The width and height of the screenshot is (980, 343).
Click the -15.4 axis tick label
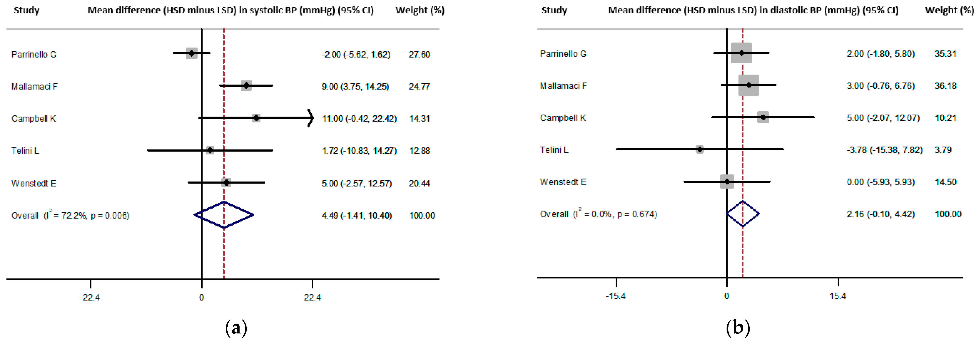pos(615,296)
